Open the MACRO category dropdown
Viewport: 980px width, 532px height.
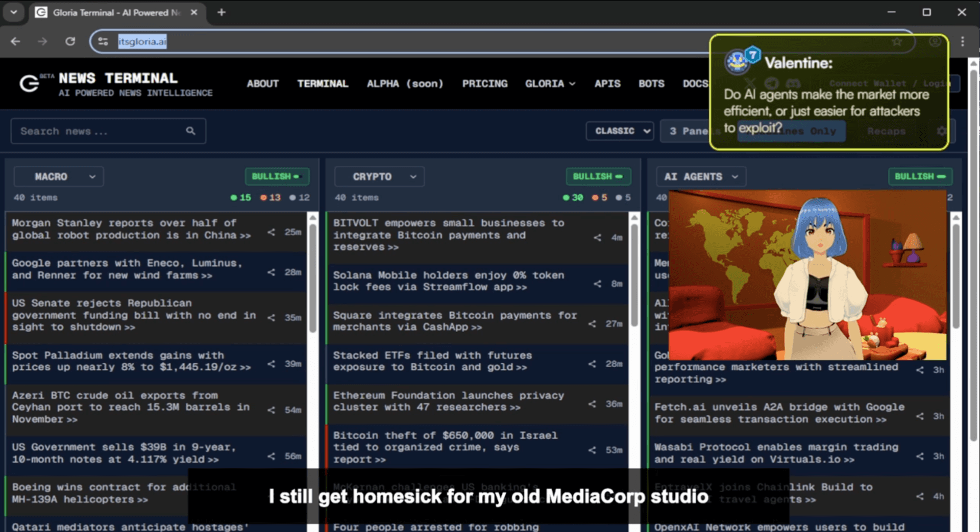pyautogui.click(x=58, y=176)
